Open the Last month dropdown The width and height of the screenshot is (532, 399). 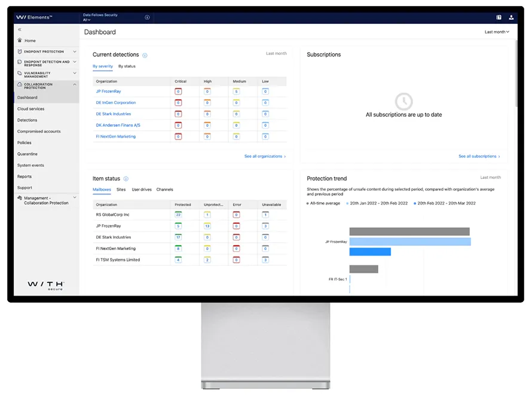496,32
